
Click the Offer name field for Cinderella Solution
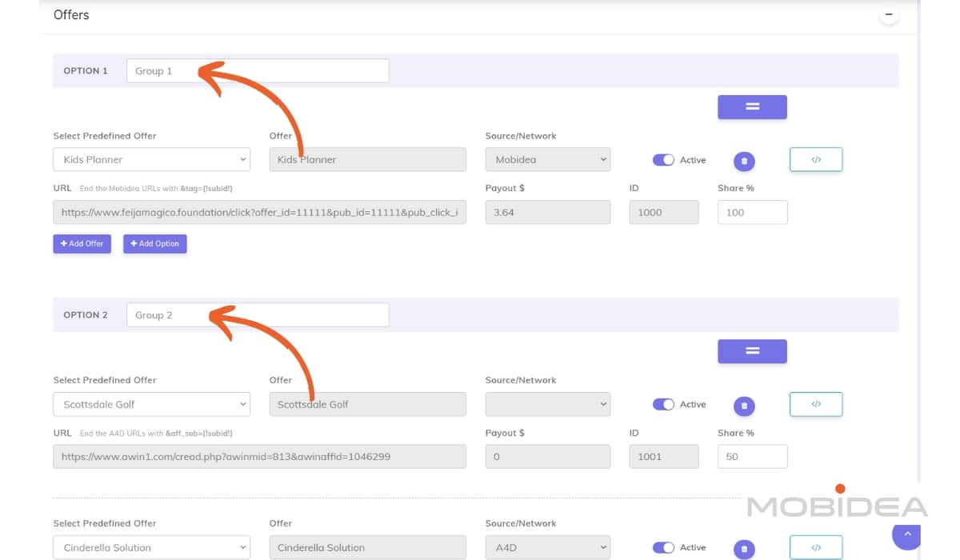click(x=368, y=547)
